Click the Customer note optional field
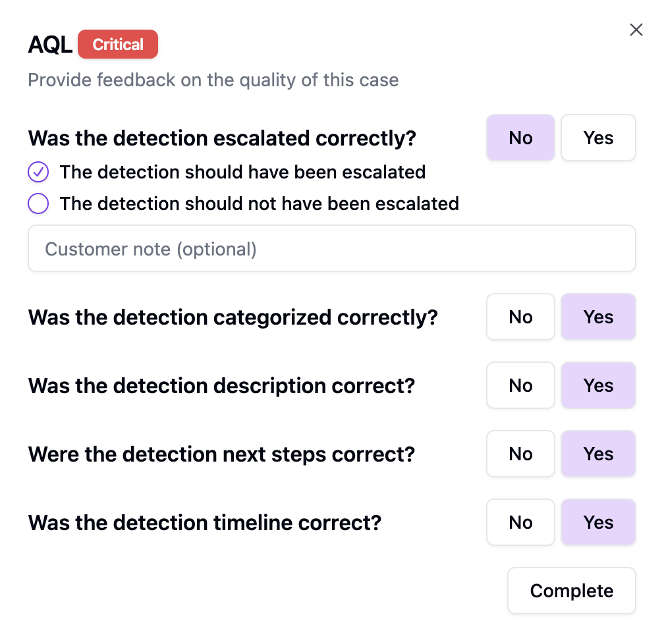This screenshot has width=664, height=644. point(331,248)
